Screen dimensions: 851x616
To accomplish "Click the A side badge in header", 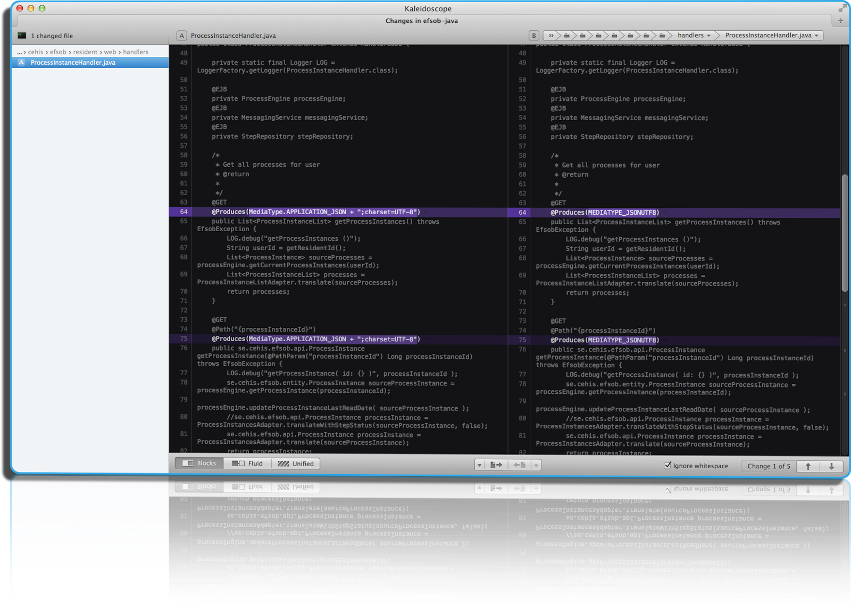I will point(182,36).
